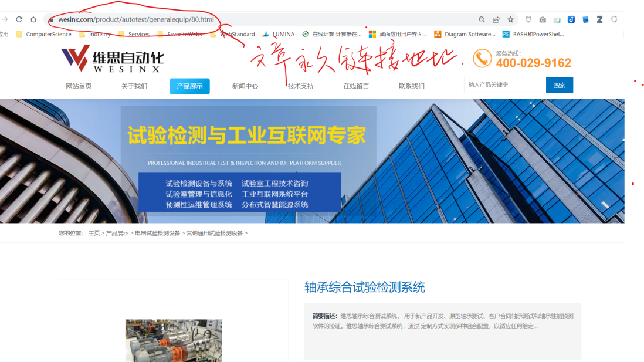Click banner text 试验检测设备与系统
This screenshot has height=362, width=644.
click(199, 183)
